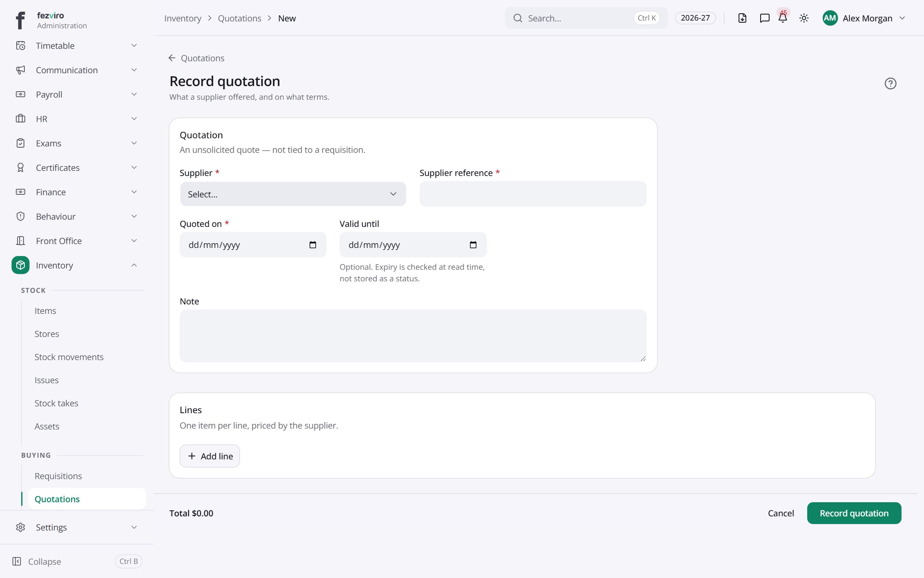Open the help question mark icon

click(x=890, y=83)
